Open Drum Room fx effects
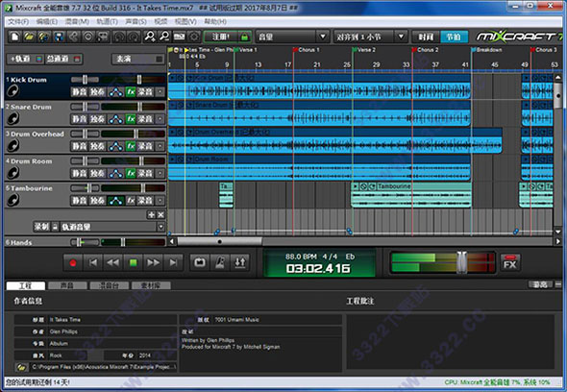The height and width of the screenshot is (392, 567). click(x=131, y=173)
